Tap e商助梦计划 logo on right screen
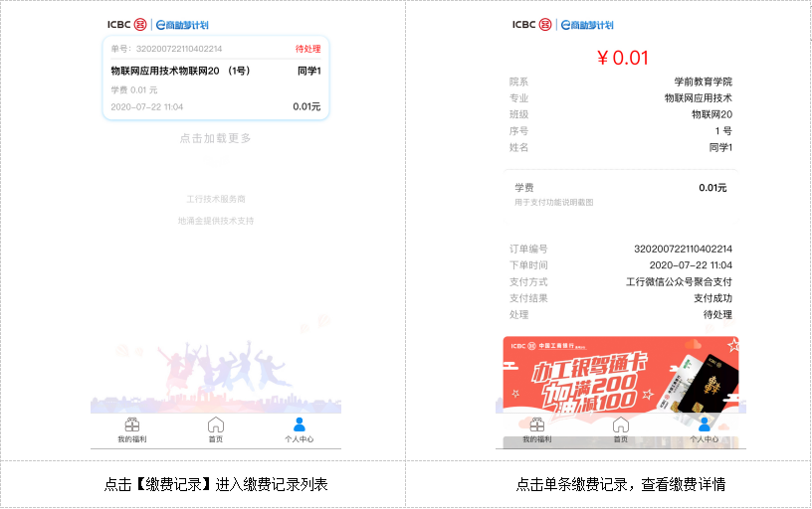This screenshot has height=509, width=812. click(x=587, y=25)
